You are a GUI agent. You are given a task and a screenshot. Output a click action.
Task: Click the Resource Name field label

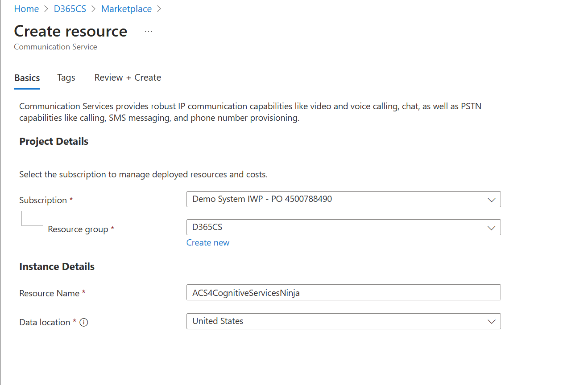click(x=50, y=293)
